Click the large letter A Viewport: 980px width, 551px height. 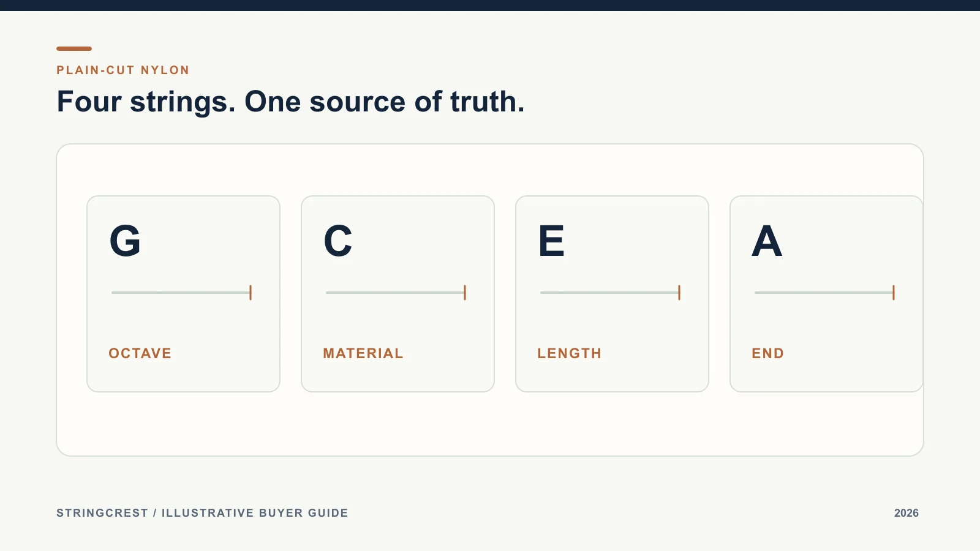click(767, 241)
